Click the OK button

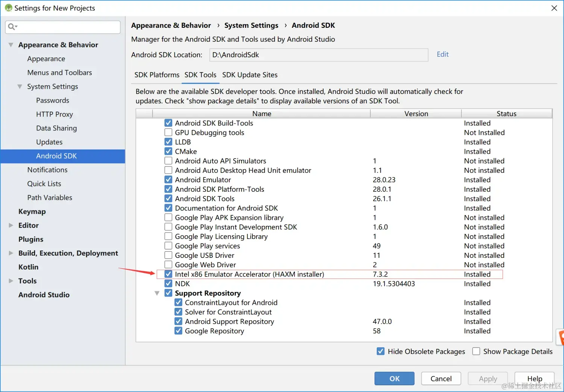[x=394, y=378]
